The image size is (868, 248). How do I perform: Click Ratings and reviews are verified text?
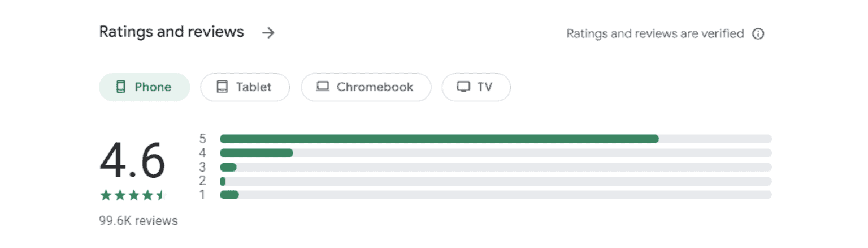[x=655, y=34]
